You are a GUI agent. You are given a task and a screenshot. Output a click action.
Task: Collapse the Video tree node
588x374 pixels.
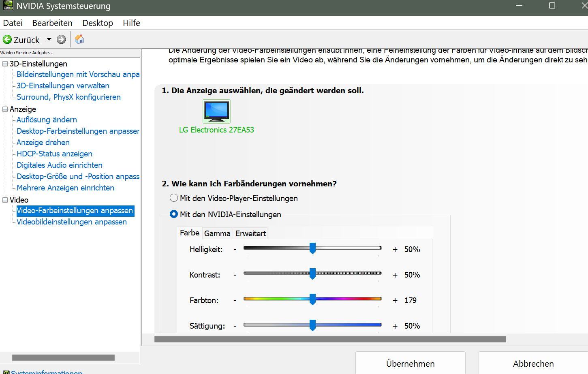point(5,200)
